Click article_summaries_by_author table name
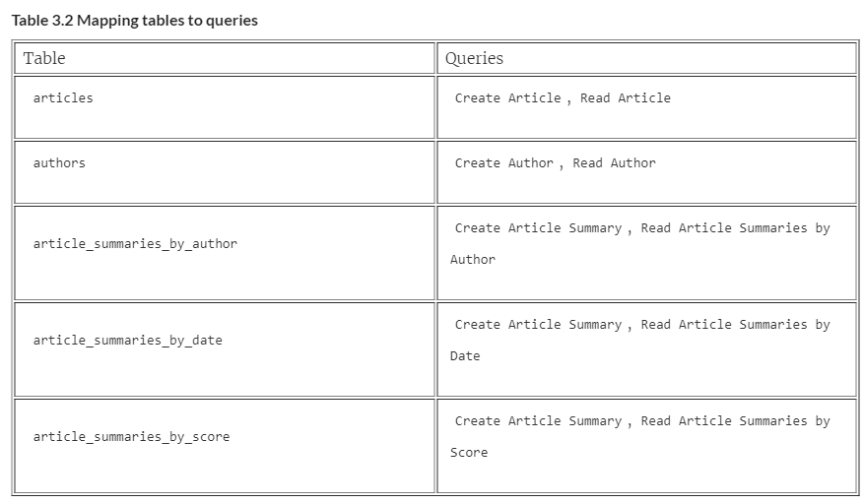Viewport: 864px width, 504px height. pos(135,244)
